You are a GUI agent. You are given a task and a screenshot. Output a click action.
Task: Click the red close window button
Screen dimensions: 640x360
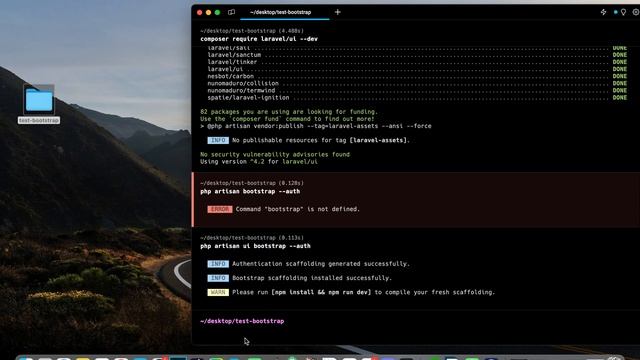(x=200, y=12)
